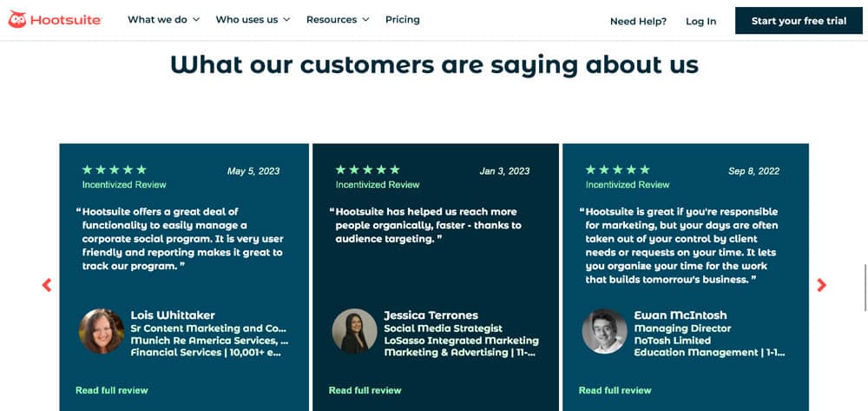Open the Resources dropdown menu
Viewport: 868px width, 411px height.
[338, 20]
